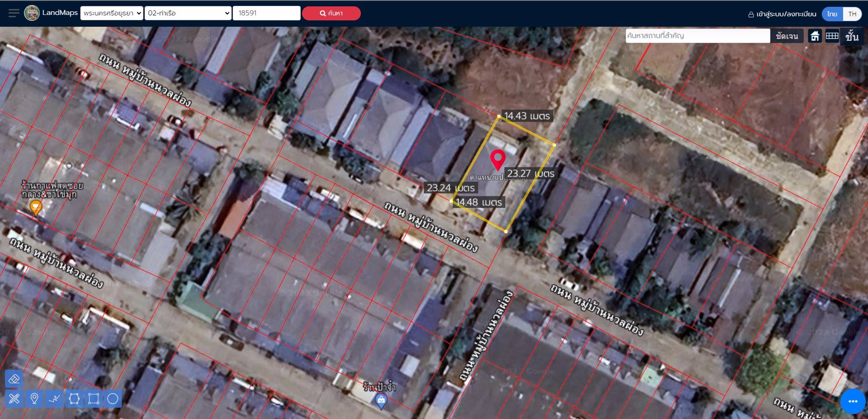This screenshot has width=868, height=419.
Task: Click the grid table icon
Action: point(832,36)
